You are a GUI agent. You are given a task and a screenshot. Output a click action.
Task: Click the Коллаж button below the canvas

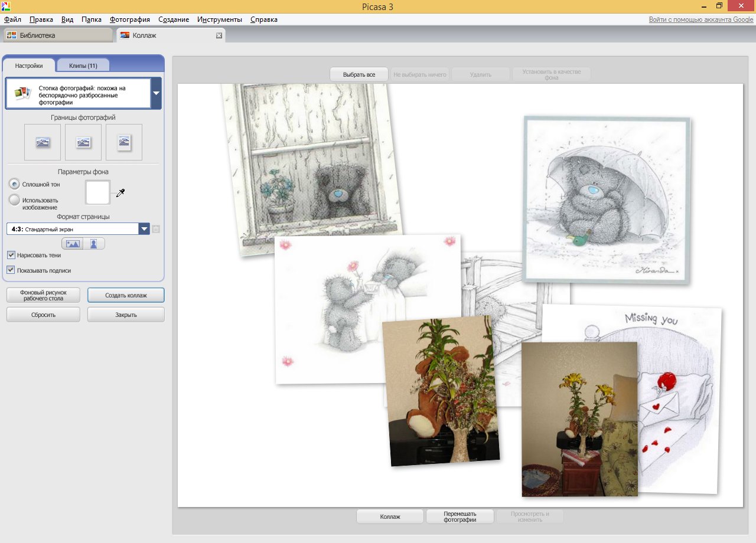(x=390, y=516)
